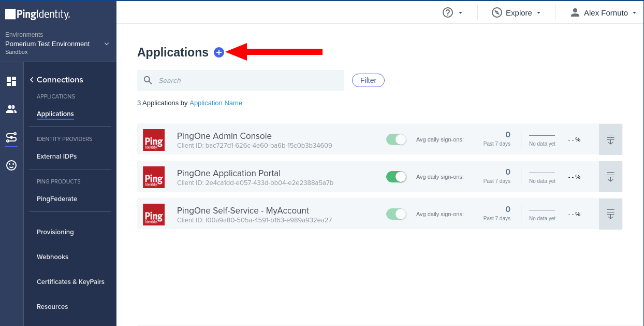Open the Identities people icon in sidebar
Image resolution: width=644 pixels, height=326 pixels.
(x=11, y=109)
